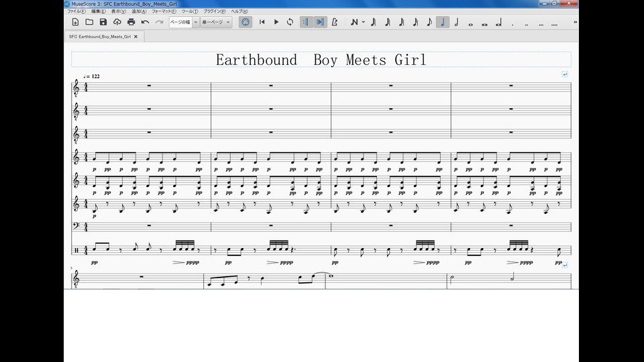Open a score file via the folder icon

[x=89, y=22]
